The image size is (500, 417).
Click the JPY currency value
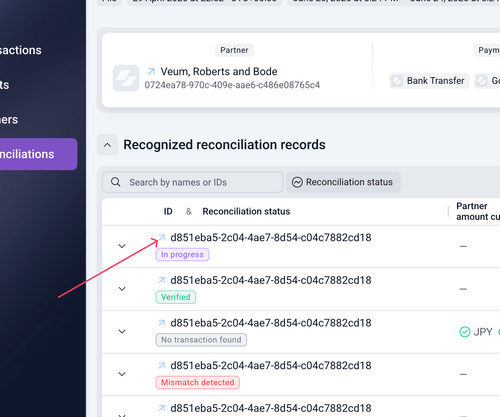tap(483, 332)
